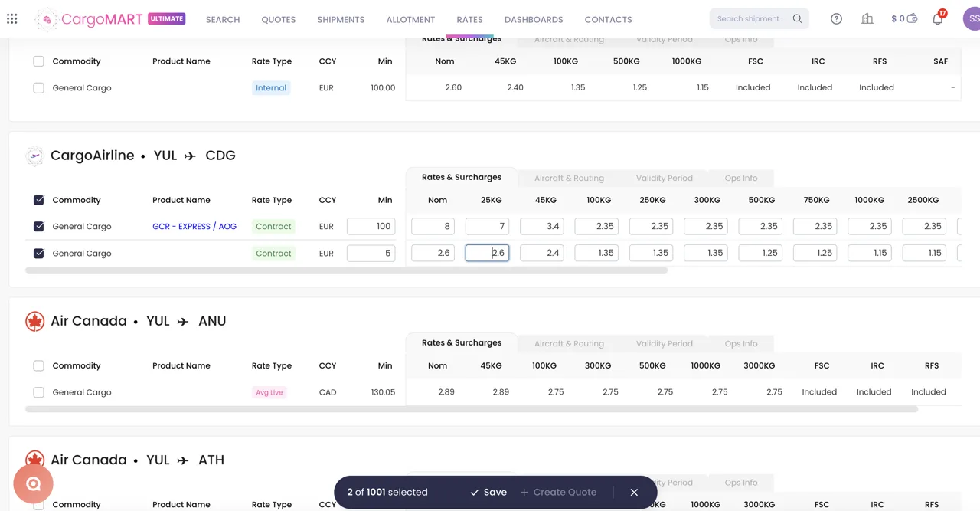Open the GCR - EXPRESS / AOG link
Image resolution: width=980 pixels, height=511 pixels.
click(194, 227)
